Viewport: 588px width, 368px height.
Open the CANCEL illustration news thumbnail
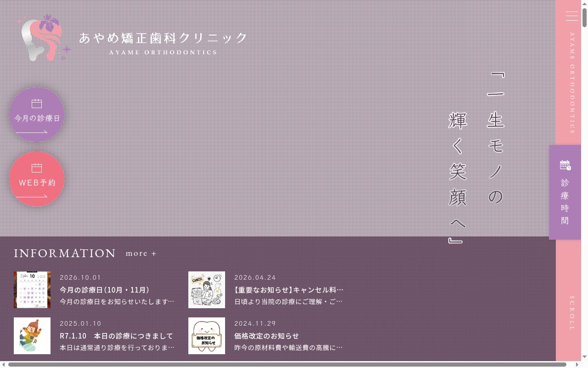207,290
